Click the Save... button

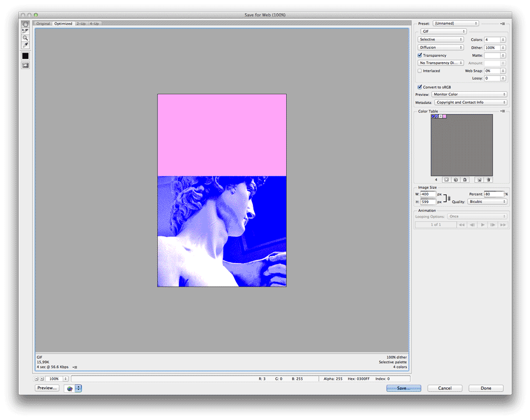coord(404,388)
